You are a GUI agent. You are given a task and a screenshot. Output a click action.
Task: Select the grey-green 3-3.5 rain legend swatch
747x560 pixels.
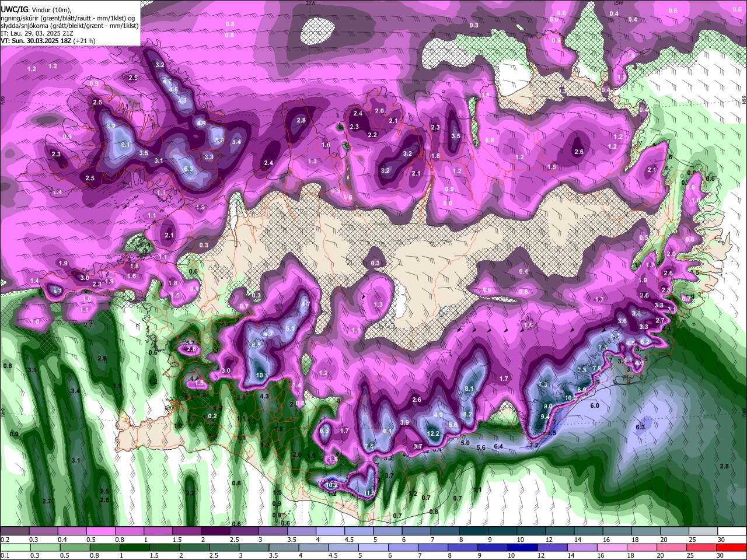(254, 547)
